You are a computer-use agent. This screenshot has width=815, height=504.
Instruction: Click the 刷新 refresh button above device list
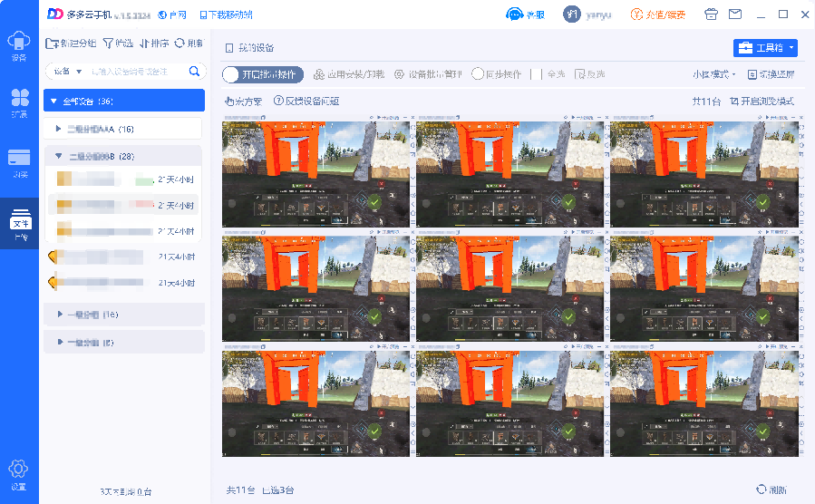pos(189,44)
